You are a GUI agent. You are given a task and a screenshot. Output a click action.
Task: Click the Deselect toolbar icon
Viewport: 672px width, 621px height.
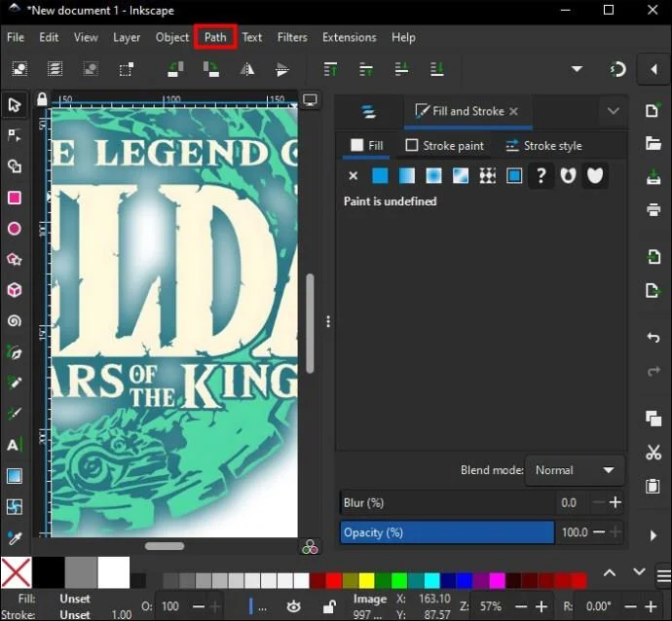[x=91, y=69]
